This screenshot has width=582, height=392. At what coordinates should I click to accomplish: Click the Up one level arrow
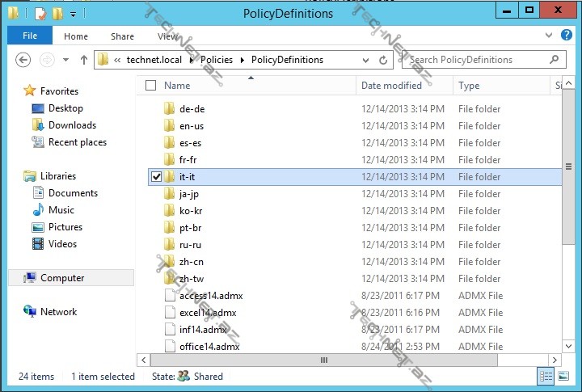(84, 60)
